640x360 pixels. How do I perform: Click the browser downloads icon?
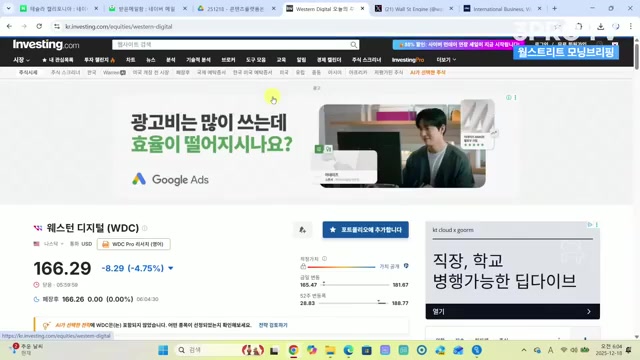pyautogui.click(x=600, y=27)
